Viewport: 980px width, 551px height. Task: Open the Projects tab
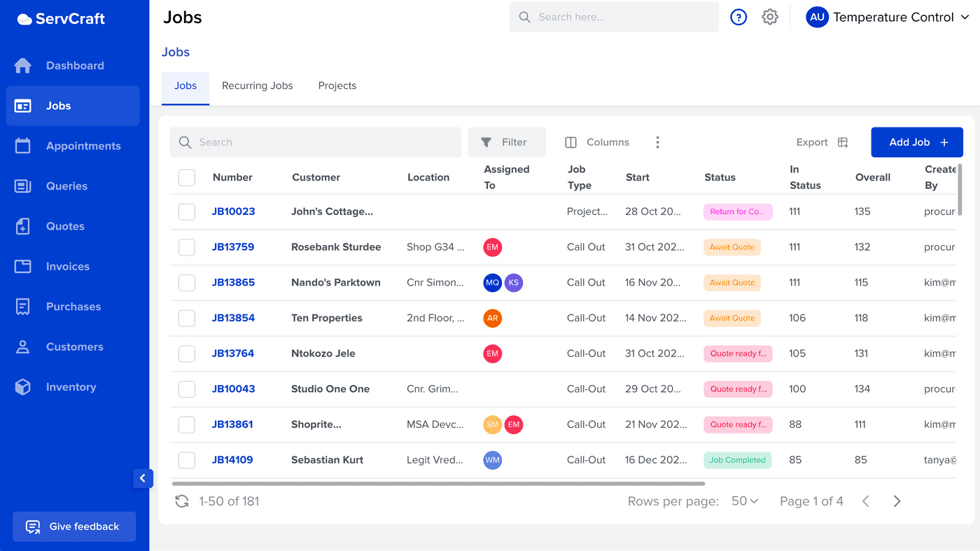click(337, 85)
